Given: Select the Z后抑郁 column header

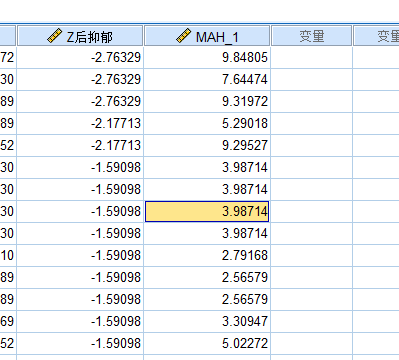Looking at the screenshot, I should pyautogui.click(x=80, y=36).
